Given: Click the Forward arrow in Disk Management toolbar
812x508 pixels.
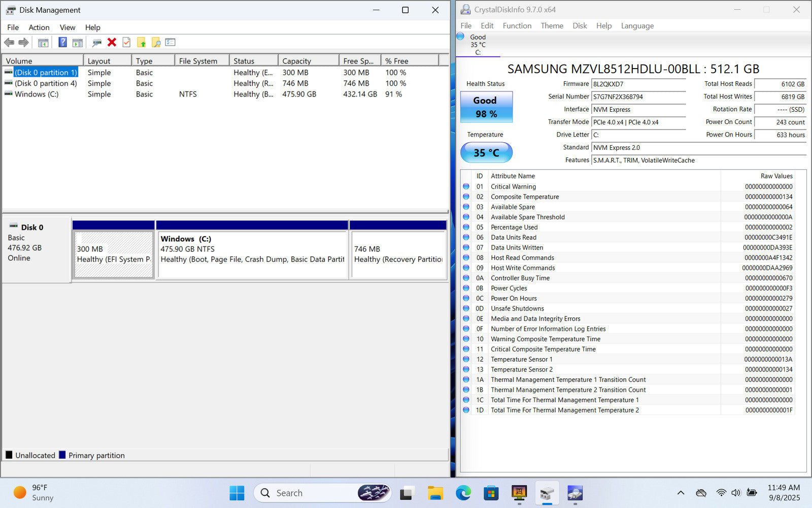Looking at the screenshot, I should click(23, 43).
